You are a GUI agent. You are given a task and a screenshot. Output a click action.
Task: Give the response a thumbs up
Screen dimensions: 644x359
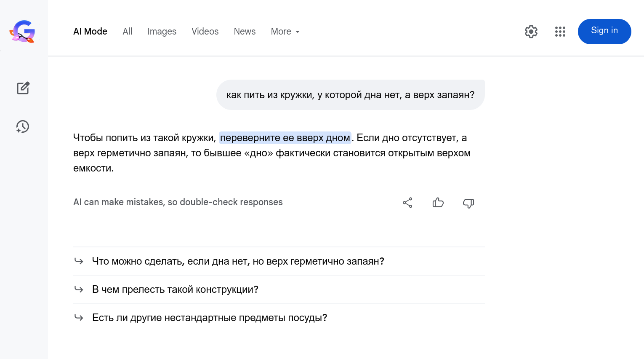pyautogui.click(x=438, y=203)
